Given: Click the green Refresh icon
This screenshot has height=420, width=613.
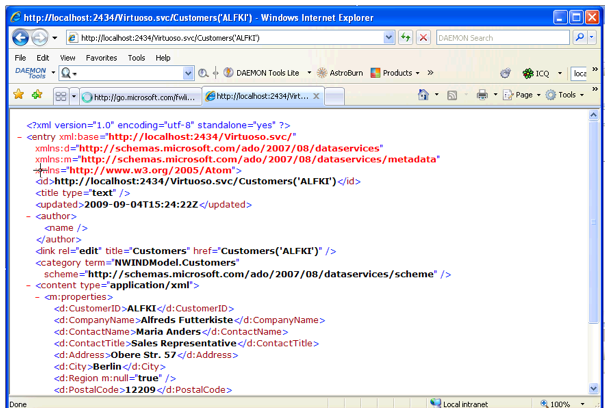Looking at the screenshot, I should point(405,38).
